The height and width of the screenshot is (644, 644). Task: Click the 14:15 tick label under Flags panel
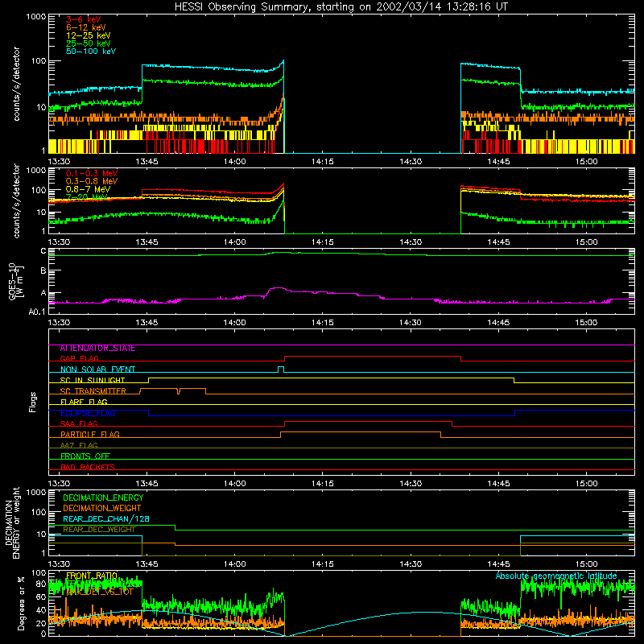click(x=323, y=484)
